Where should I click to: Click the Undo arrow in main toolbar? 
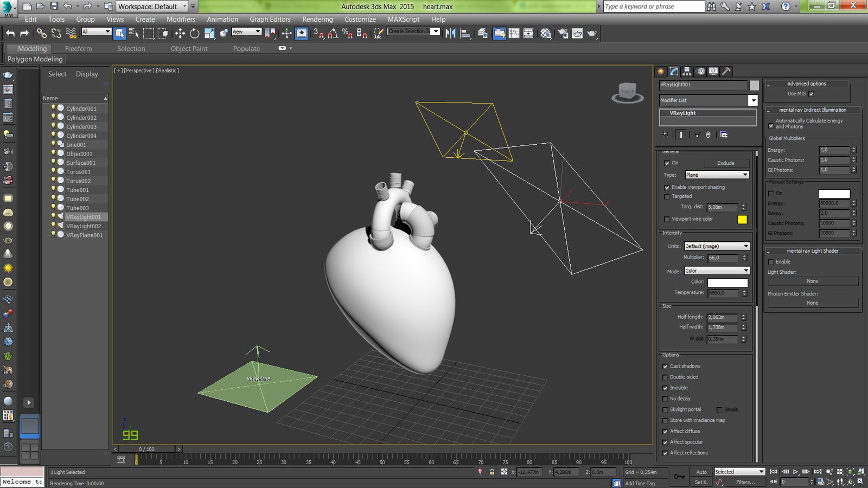click(x=10, y=34)
